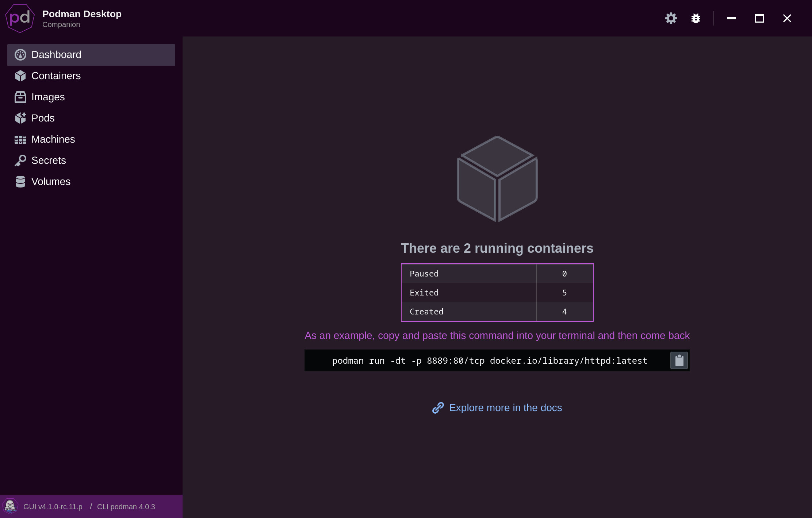Click the Volumes sidebar icon
This screenshot has width=812, height=518.
21,181
